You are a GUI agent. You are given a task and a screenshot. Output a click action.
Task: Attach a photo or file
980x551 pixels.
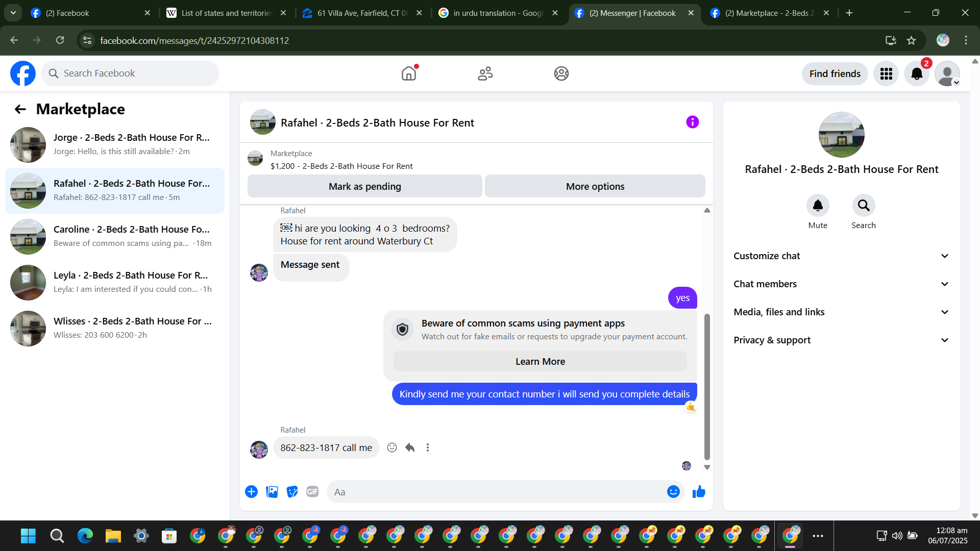pos(272,492)
